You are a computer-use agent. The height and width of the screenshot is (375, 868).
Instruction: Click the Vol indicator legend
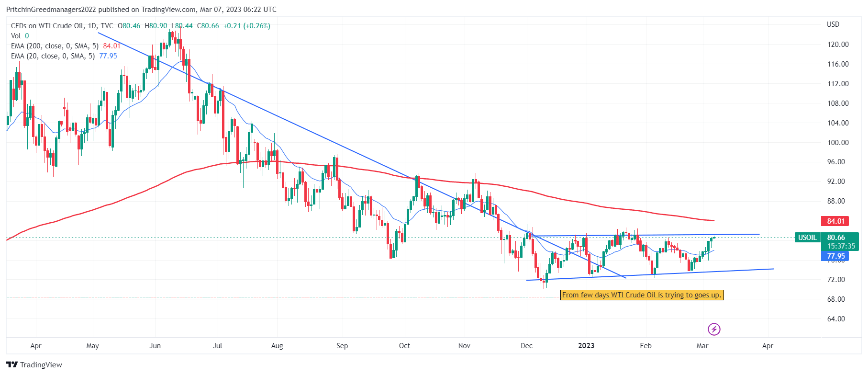20,36
